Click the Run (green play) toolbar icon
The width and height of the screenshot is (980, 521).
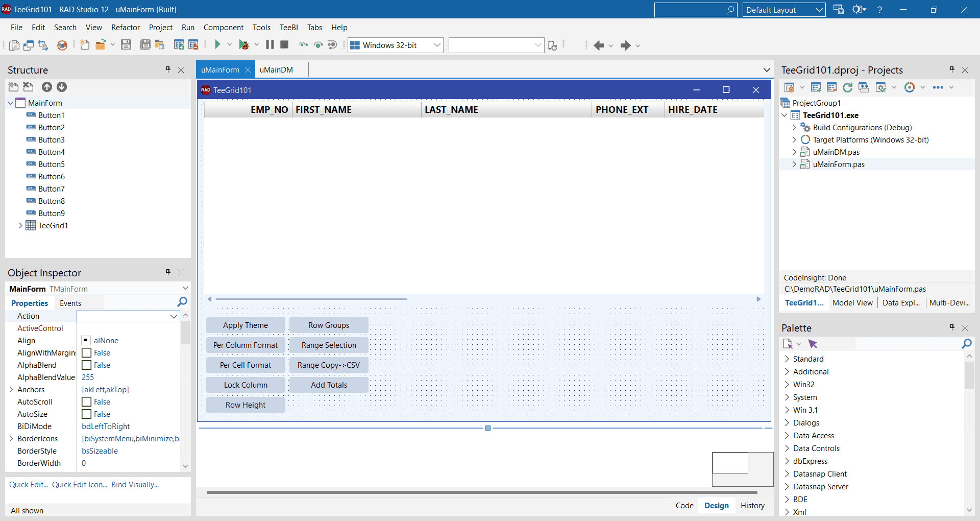coord(217,45)
